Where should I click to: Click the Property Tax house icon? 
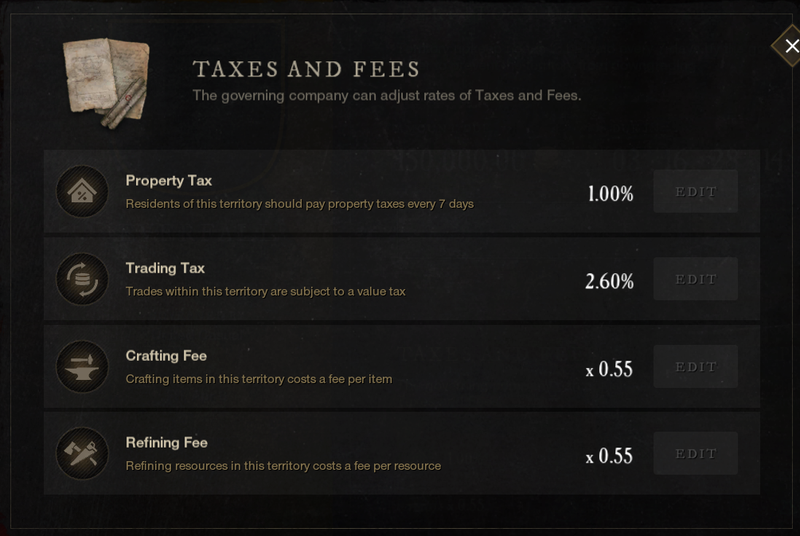tap(82, 191)
